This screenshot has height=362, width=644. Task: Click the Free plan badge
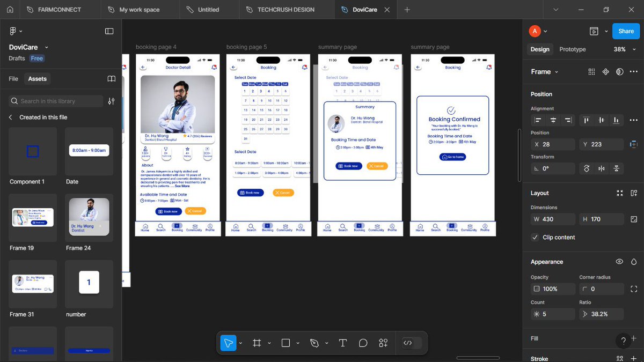(37, 58)
